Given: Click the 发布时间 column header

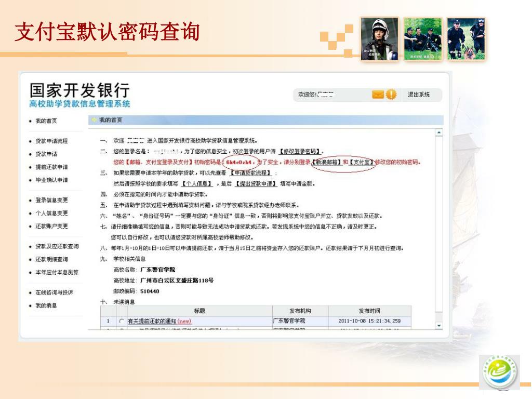Looking at the screenshot, I should (x=369, y=311).
